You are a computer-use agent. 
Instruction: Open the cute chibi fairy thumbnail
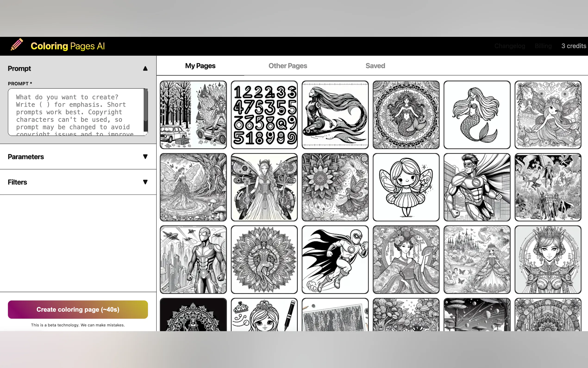click(x=406, y=187)
